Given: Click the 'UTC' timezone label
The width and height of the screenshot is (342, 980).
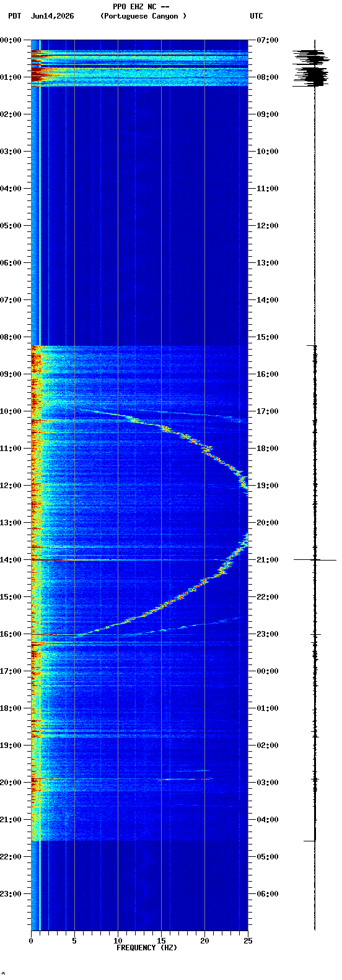Looking at the screenshot, I should tap(256, 16).
